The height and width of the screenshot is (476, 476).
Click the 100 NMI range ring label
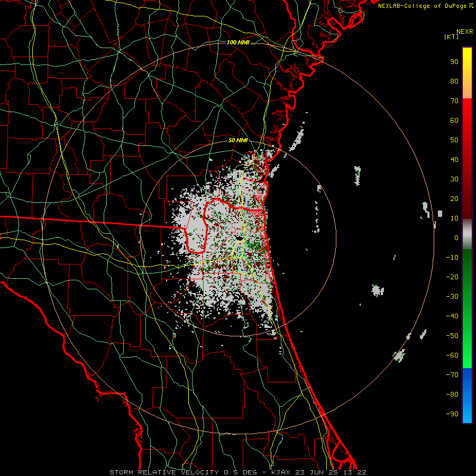point(237,42)
